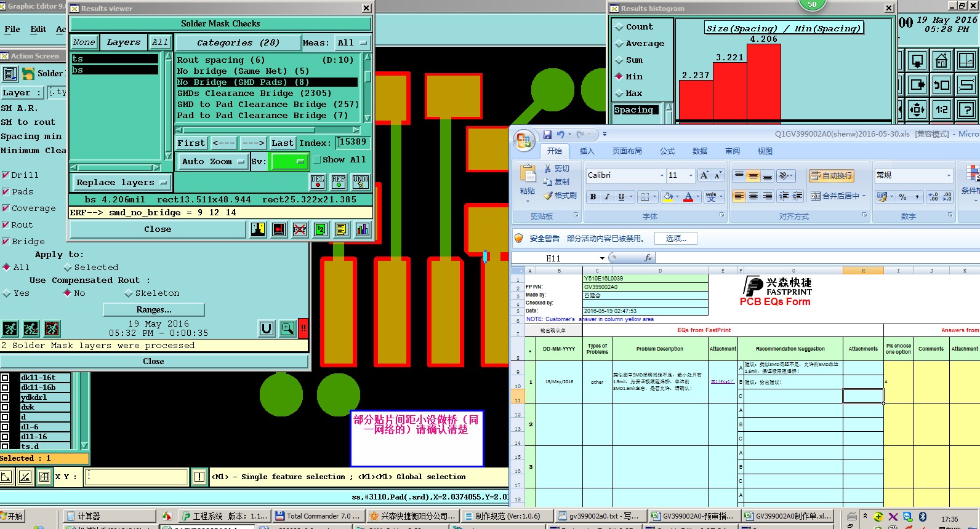Click the red double exclamation icon
The width and height of the screenshot is (980, 529).
tap(303, 328)
